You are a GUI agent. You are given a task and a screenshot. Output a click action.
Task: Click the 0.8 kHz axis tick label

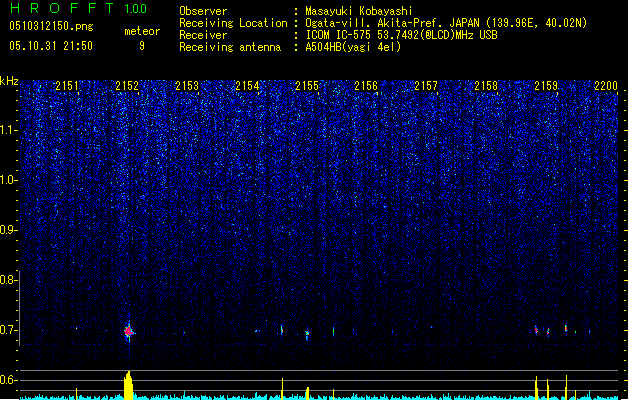pos(9,280)
